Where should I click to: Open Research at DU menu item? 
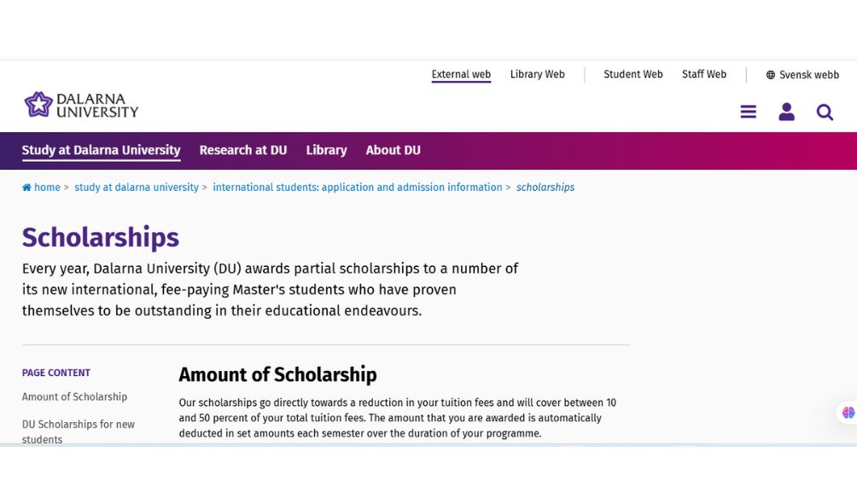[x=243, y=150]
